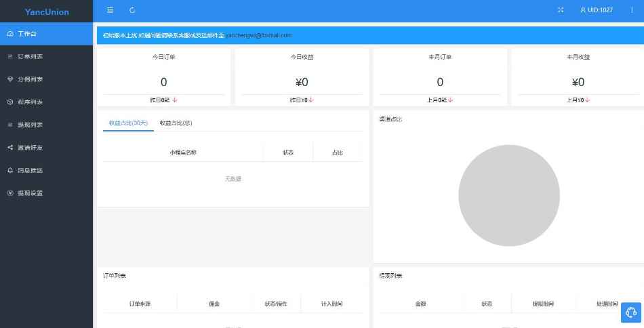Open the UID:1027 user dropdown
The width and height of the screenshot is (644, 328).
(597, 10)
